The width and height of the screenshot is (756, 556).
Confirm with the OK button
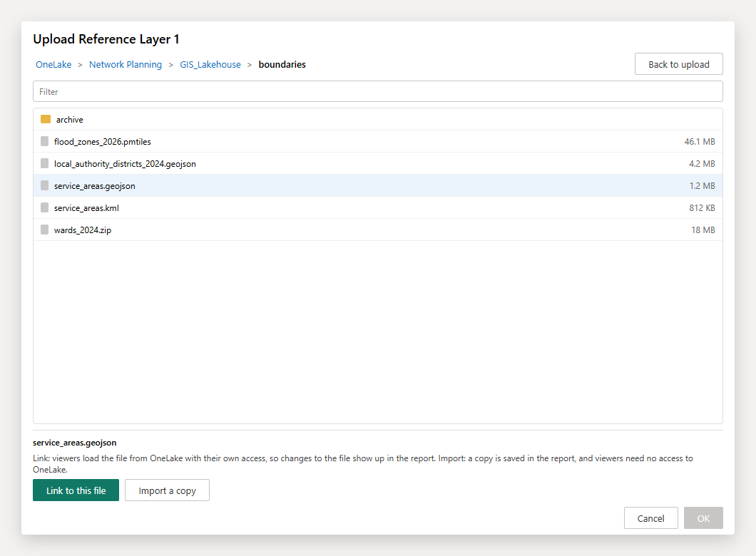[703, 518]
